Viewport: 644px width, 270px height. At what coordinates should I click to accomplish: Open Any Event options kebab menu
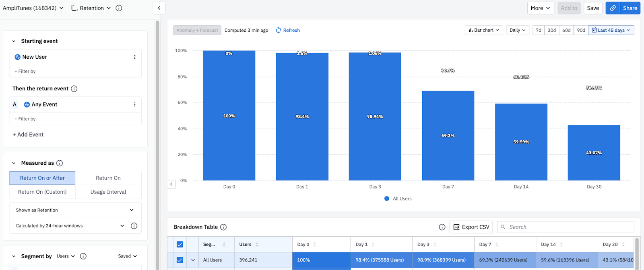click(134, 104)
